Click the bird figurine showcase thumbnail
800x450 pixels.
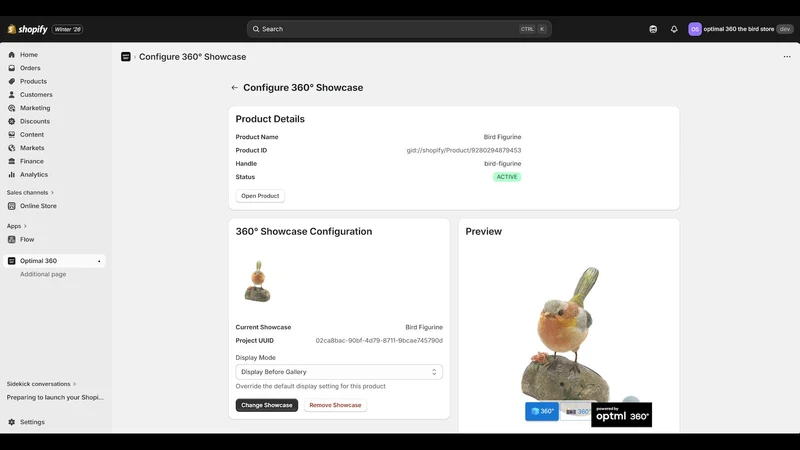(258, 281)
